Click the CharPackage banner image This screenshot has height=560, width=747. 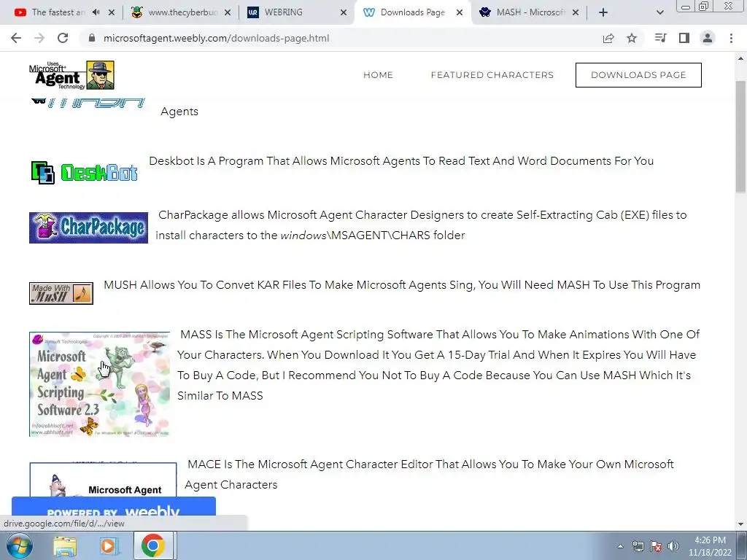click(88, 227)
